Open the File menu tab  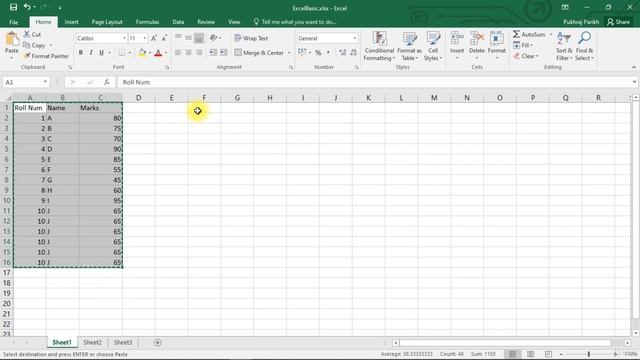click(x=13, y=22)
